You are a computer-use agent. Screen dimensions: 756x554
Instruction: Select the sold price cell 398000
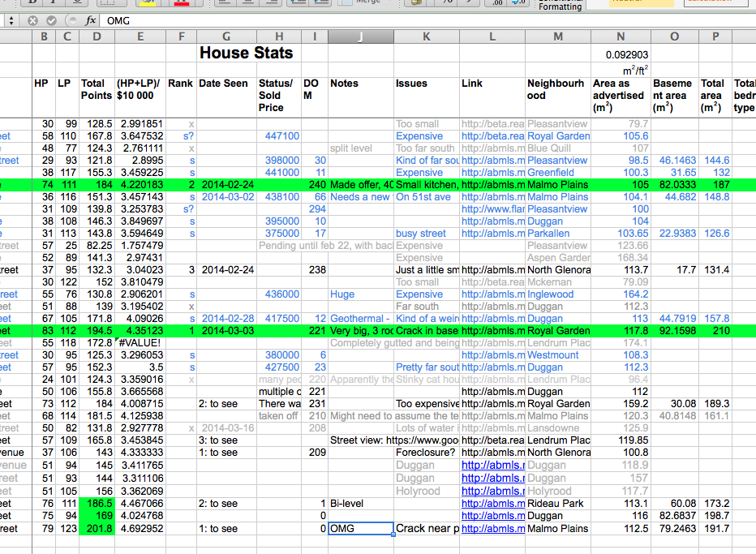279,160
